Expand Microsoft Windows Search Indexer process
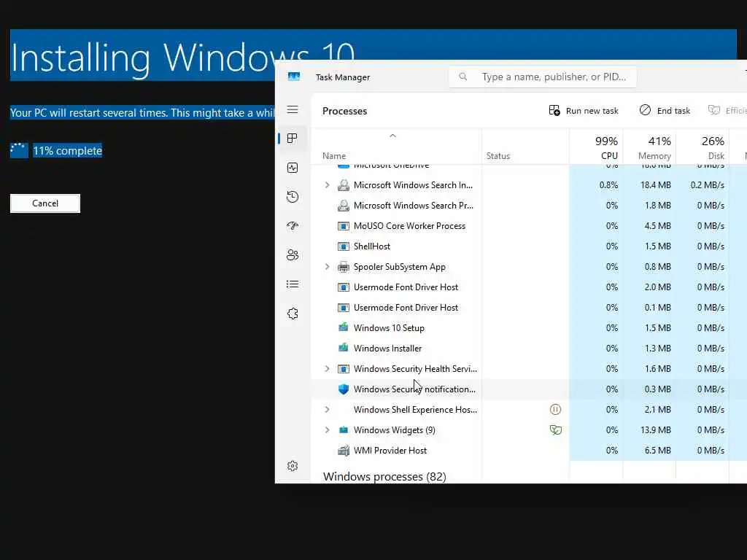 pyautogui.click(x=327, y=184)
